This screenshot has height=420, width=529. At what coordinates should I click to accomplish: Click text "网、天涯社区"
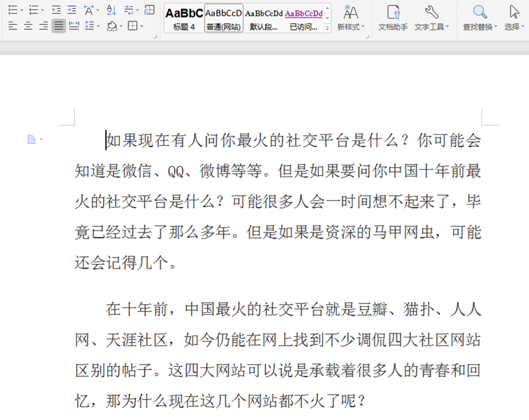121,340
